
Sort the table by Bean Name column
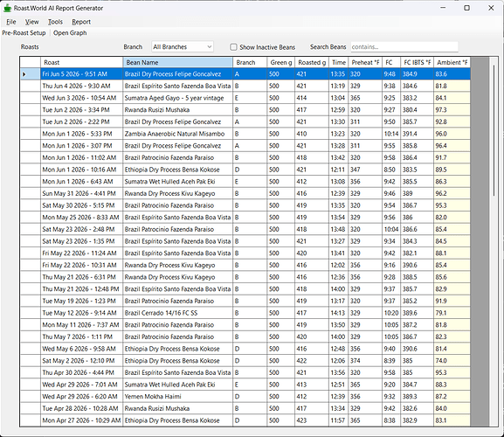point(177,62)
